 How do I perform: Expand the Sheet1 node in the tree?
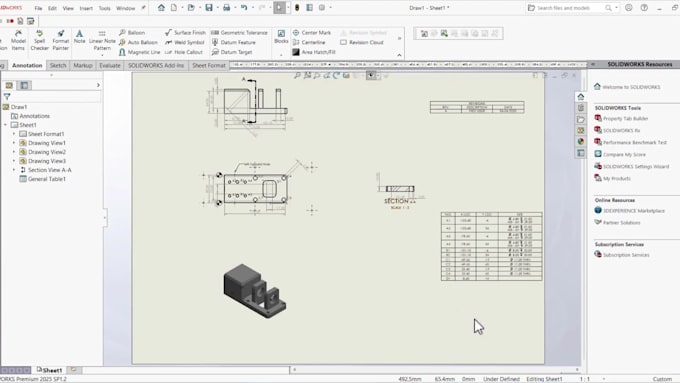[6, 125]
